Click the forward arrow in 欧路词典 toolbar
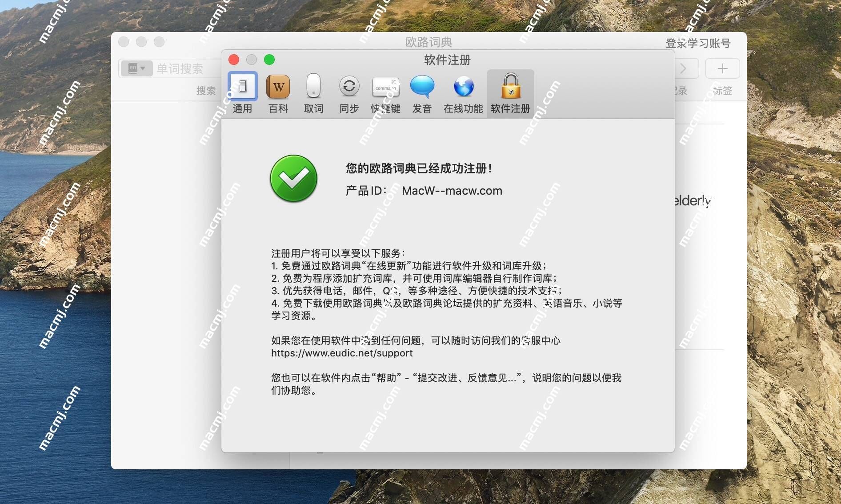 (x=684, y=68)
